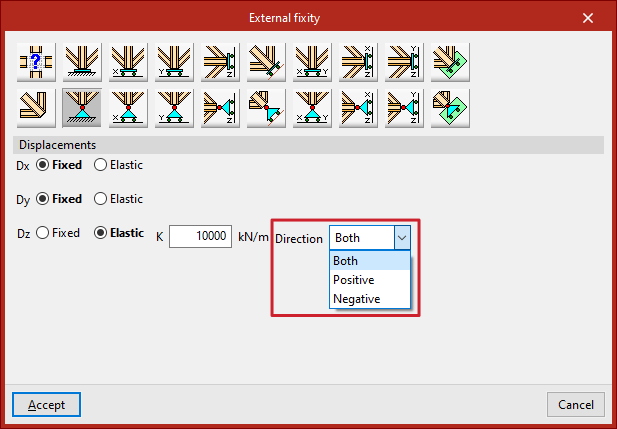Click the K stiffness field showing 10000
Viewport: 617px width, 429px height.
pos(200,236)
